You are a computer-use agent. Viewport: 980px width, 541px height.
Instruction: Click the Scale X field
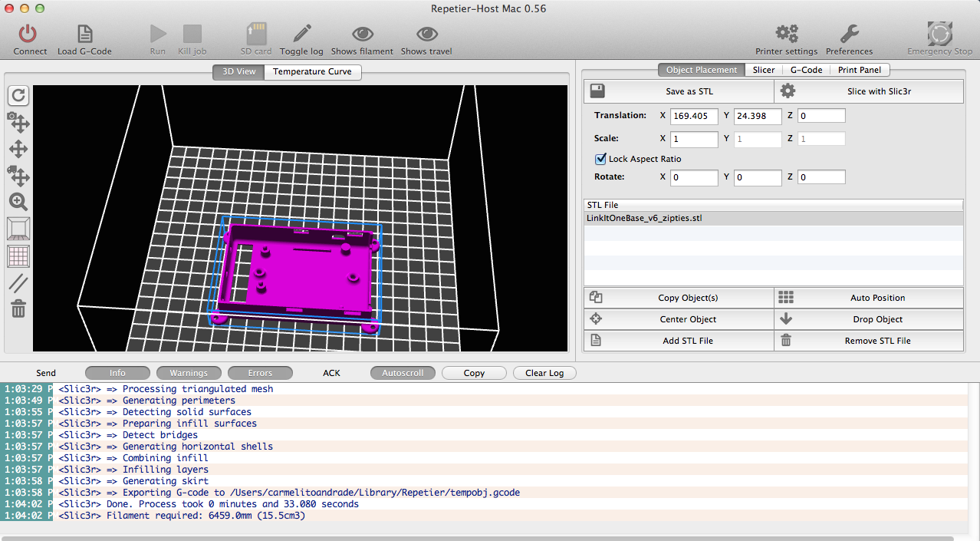coord(694,140)
